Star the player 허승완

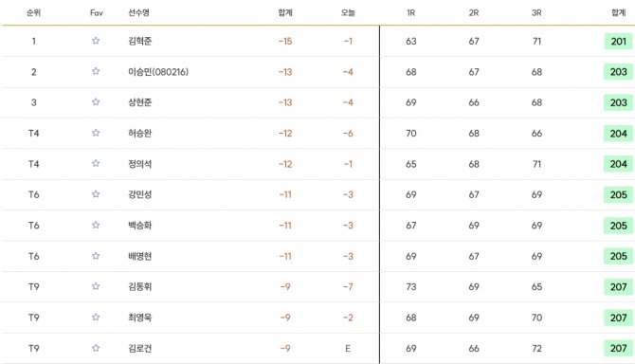click(x=96, y=133)
